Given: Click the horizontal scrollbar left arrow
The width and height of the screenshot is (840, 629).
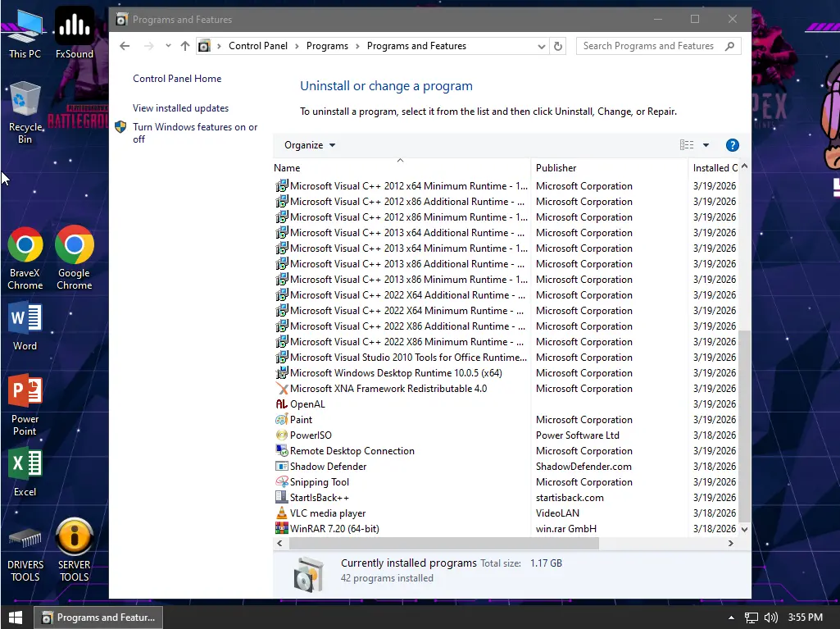Looking at the screenshot, I should coord(279,543).
